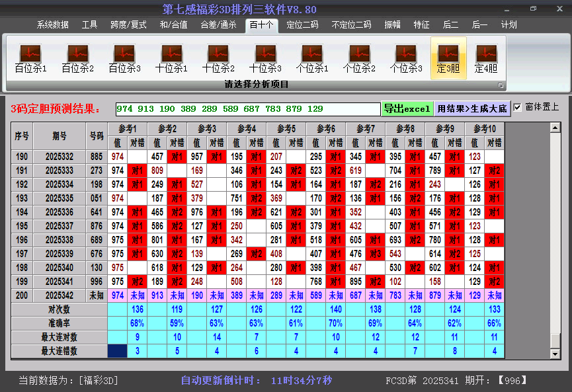
Task: Click the 十位杀1 ribbon icon
Action: pos(171,58)
